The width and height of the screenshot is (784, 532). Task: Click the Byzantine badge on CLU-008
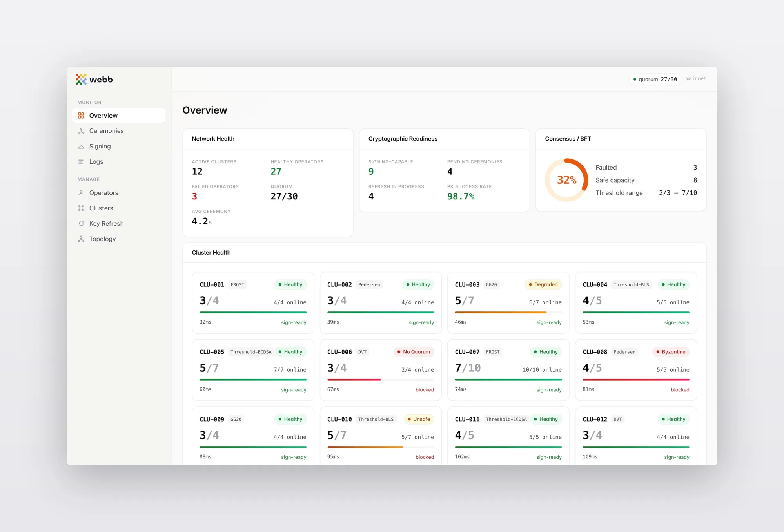point(671,352)
